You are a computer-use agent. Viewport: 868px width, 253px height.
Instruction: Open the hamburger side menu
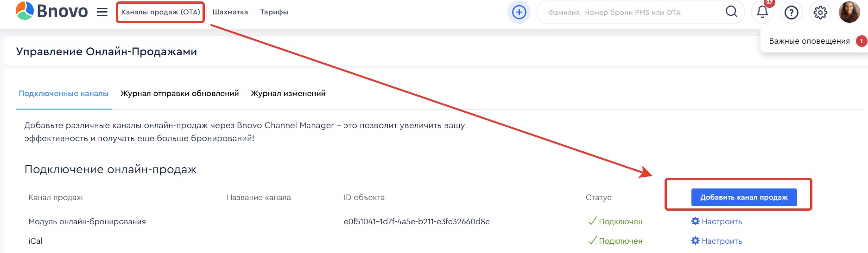(x=102, y=12)
